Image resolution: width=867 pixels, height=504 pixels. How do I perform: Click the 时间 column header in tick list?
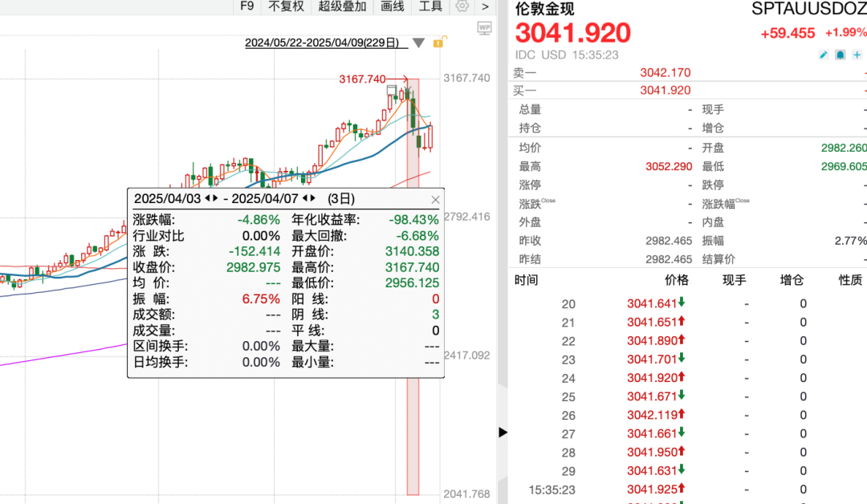pyautogui.click(x=526, y=280)
